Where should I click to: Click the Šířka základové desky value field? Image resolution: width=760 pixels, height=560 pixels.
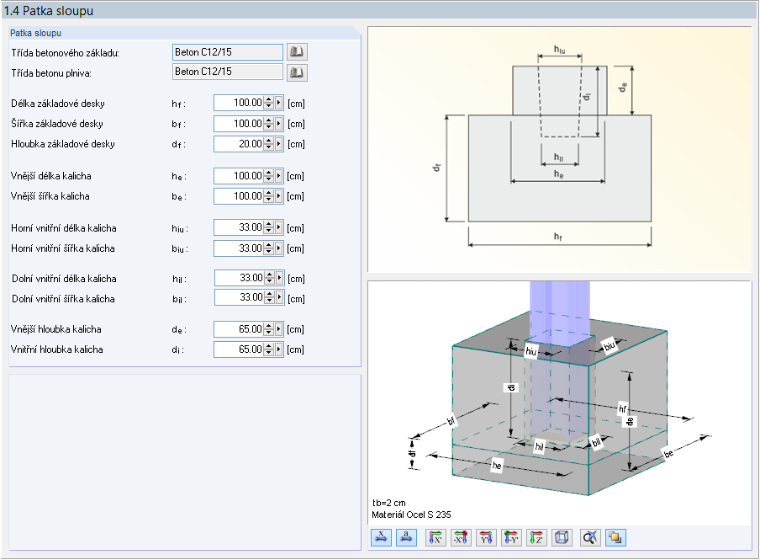[x=239, y=124]
